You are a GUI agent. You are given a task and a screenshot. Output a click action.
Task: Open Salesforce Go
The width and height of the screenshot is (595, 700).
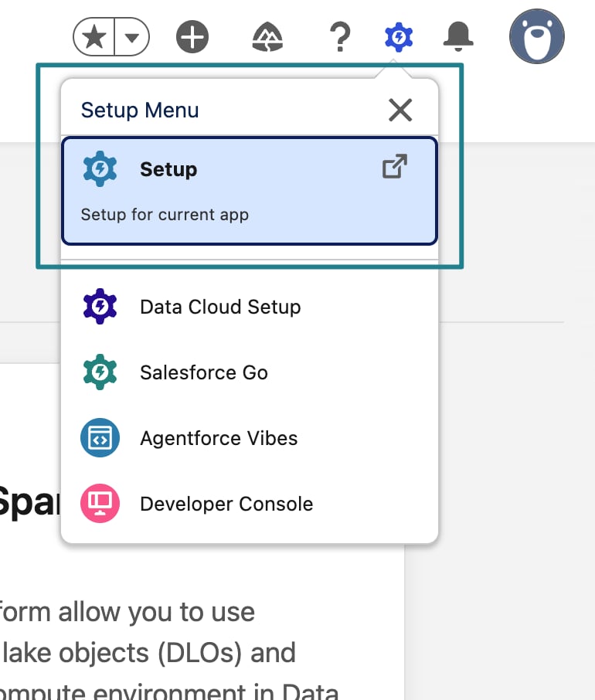tap(250, 372)
